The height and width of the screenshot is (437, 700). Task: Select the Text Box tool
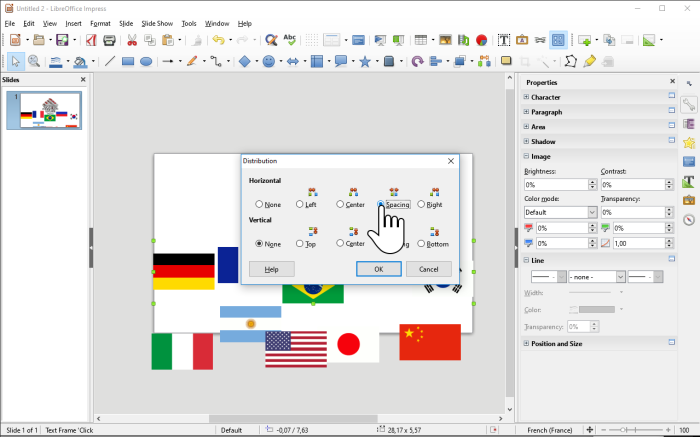click(x=504, y=40)
